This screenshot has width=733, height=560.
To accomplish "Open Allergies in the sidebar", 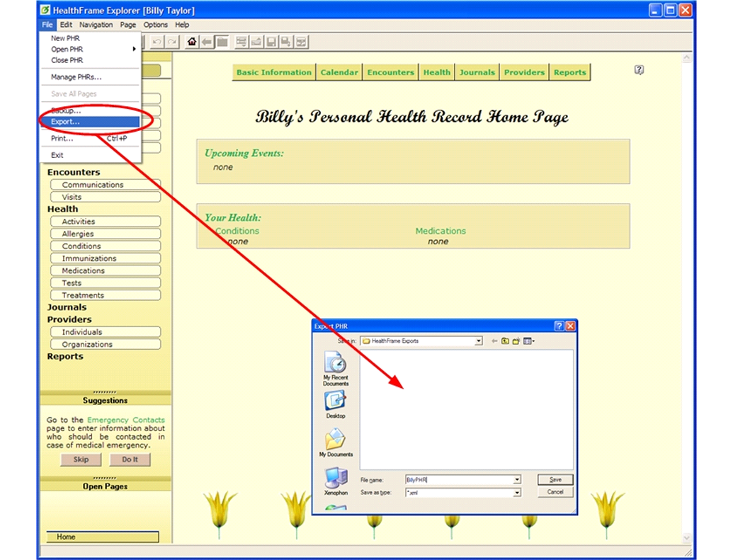I will tap(106, 234).
